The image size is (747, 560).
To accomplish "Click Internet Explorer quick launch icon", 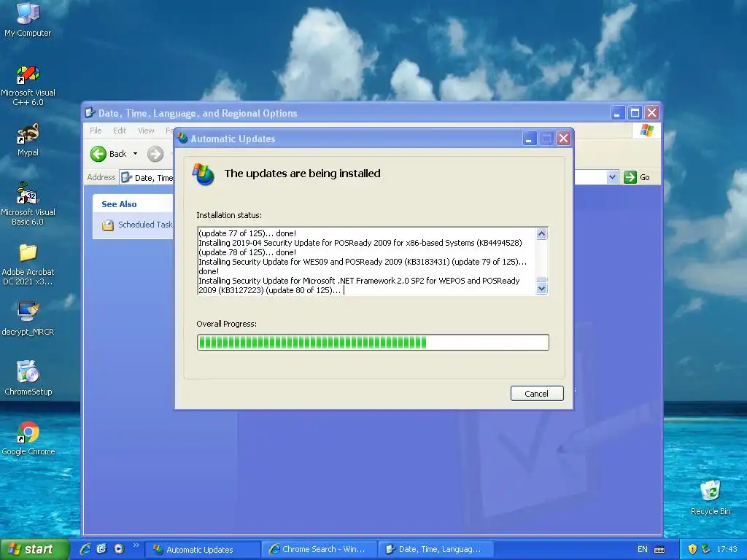I will tap(85, 549).
